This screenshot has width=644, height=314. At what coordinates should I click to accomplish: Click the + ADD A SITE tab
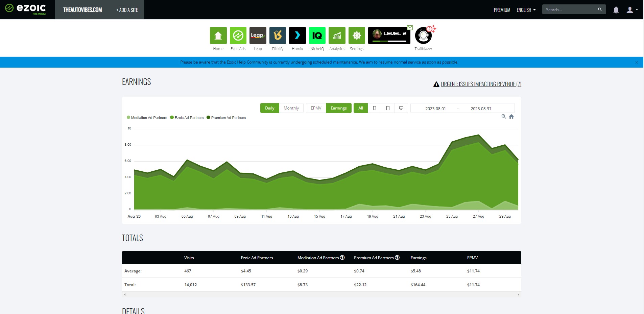(127, 10)
